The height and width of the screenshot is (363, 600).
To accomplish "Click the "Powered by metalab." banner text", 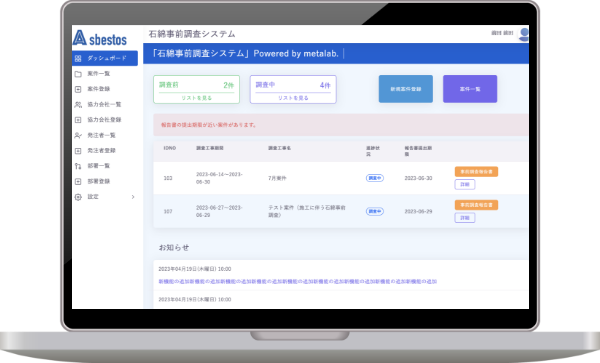I will 296,54.
